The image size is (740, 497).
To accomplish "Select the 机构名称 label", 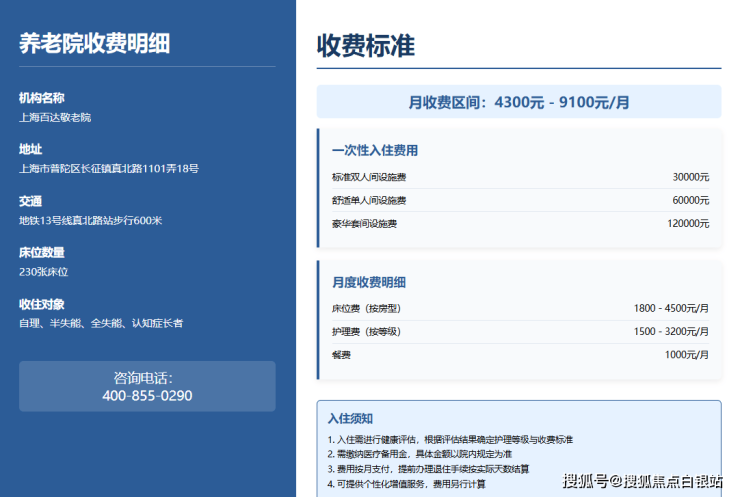I will point(42,98).
